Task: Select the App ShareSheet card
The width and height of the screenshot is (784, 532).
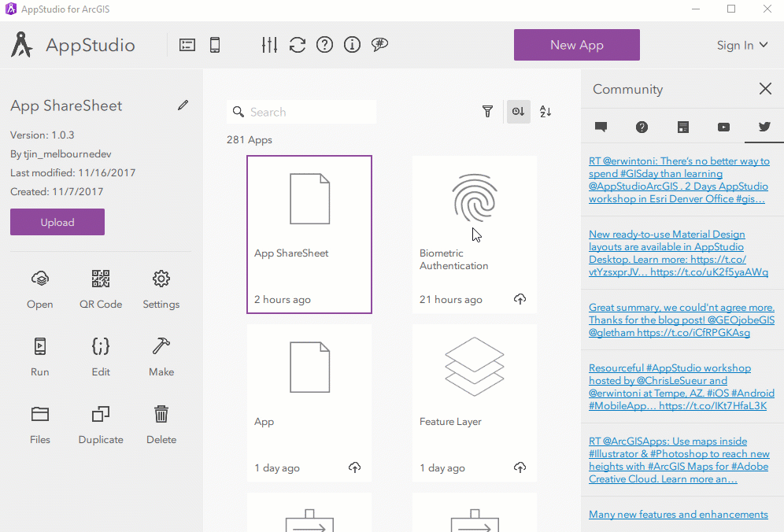Action: (x=309, y=235)
